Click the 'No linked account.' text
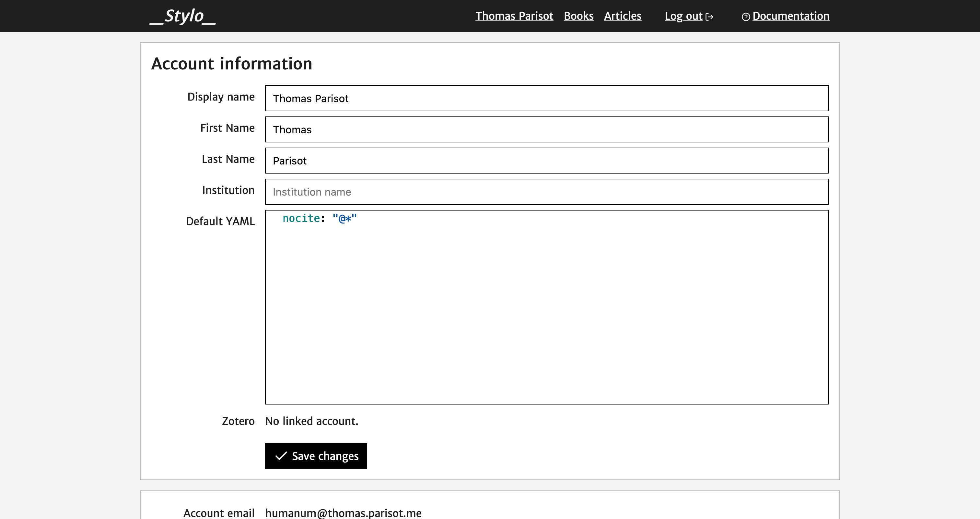The image size is (980, 519). click(311, 421)
